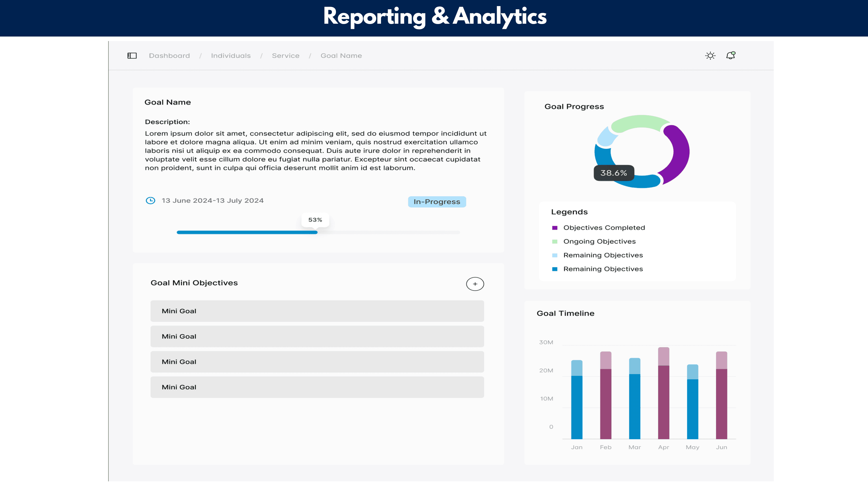The height and width of the screenshot is (488, 868).
Task: Add a new mini objective with the plus icon
Action: tap(475, 284)
